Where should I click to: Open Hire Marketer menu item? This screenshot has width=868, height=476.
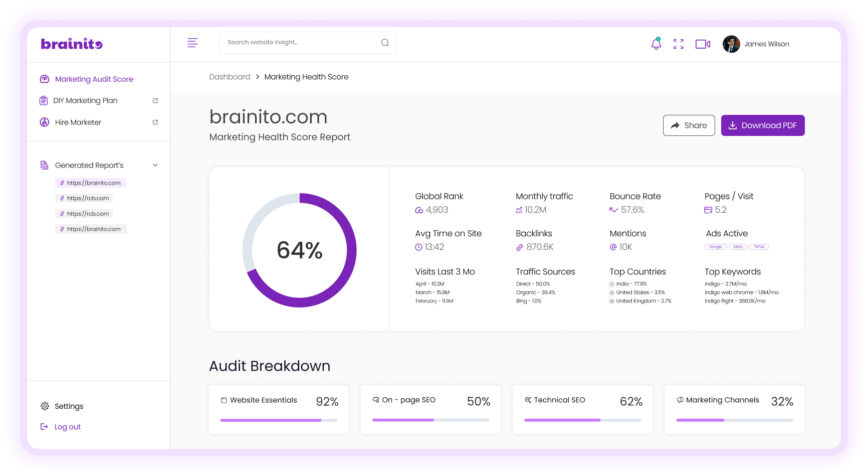[78, 122]
